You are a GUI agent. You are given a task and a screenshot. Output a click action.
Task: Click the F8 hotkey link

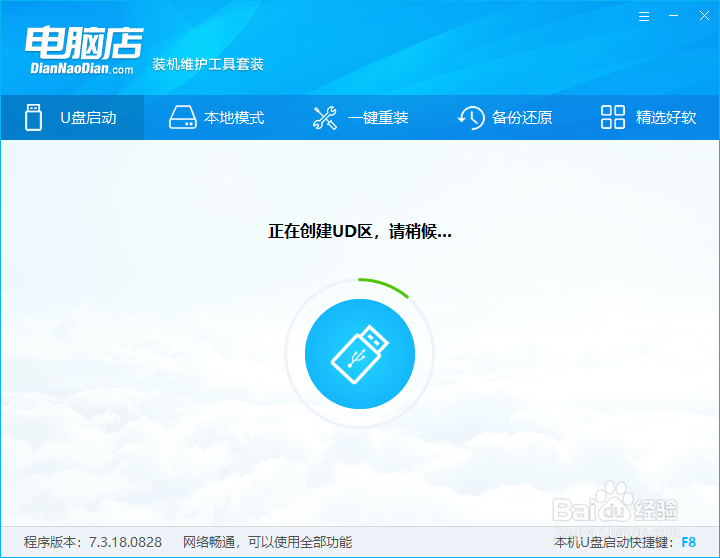coord(688,542)
